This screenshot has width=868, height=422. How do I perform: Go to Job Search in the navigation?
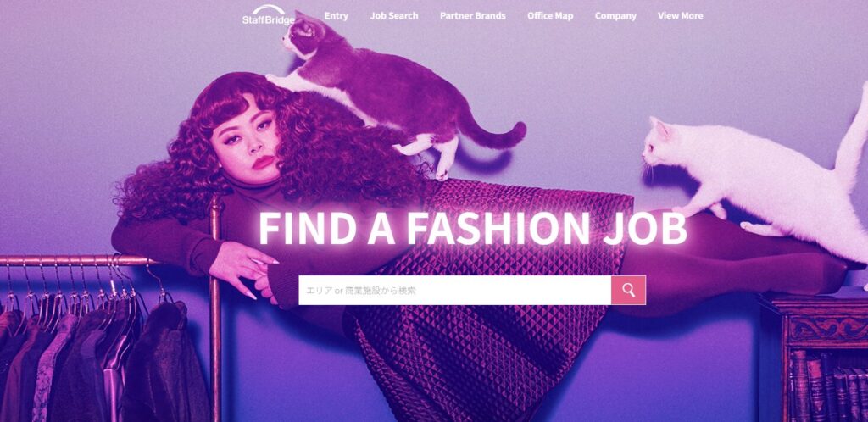(394, 15)
